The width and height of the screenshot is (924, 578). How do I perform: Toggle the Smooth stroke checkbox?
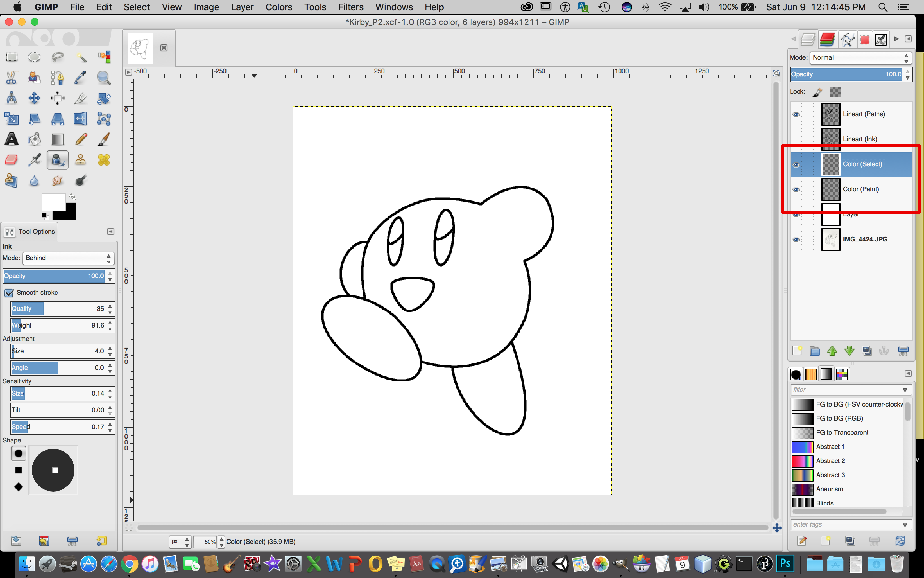[9, 293]
